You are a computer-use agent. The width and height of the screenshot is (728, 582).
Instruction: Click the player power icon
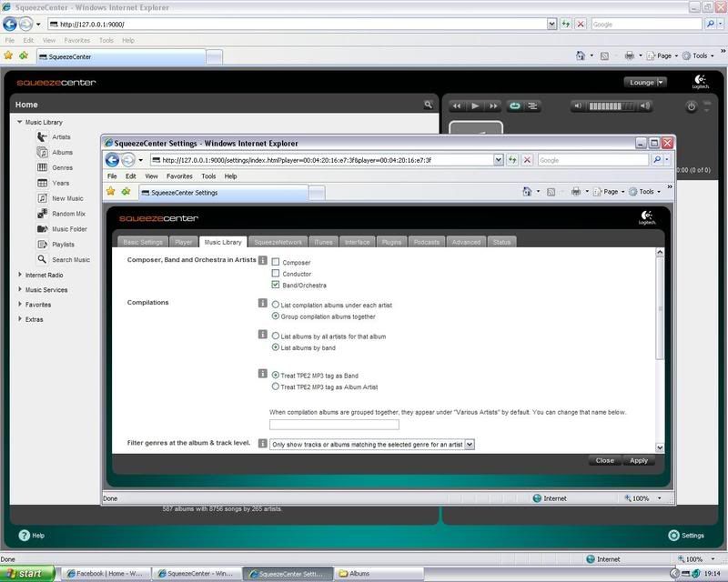coord(692,106)
